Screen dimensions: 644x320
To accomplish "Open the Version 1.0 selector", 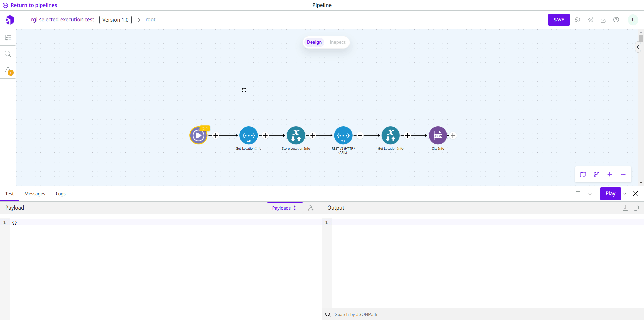I will click(115, 20).
